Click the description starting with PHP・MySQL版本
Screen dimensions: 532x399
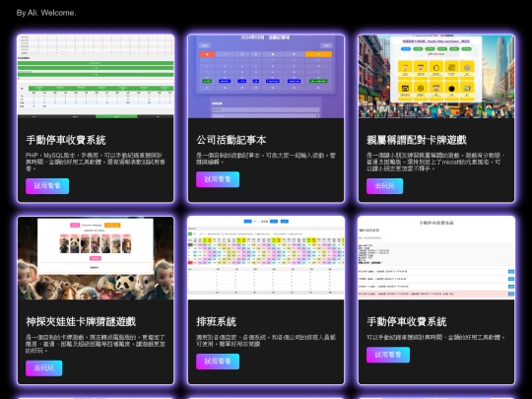point(96,162)
